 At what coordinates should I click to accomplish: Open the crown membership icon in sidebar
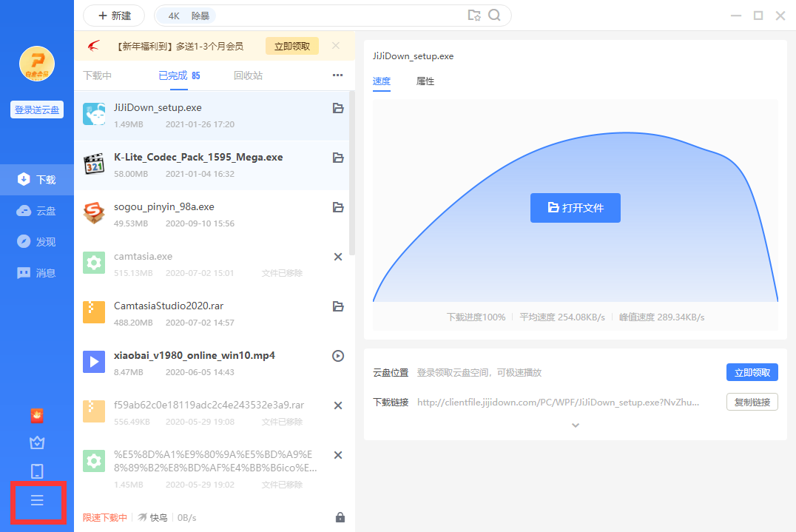(37, 442)
